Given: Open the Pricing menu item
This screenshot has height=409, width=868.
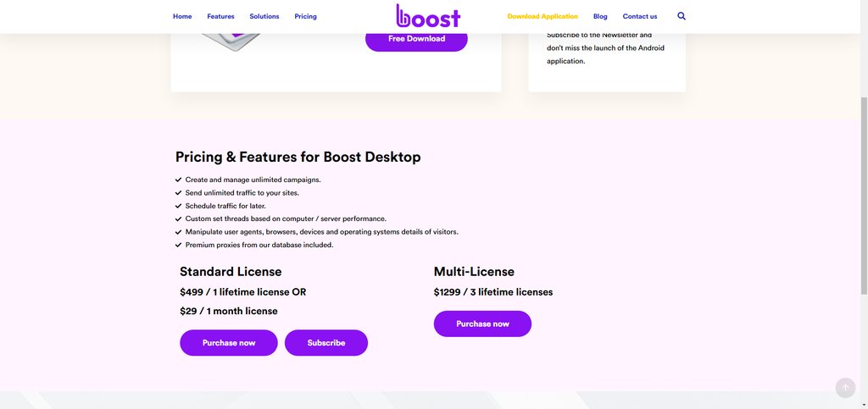Looking at the screenshot, I should (305, 17).
